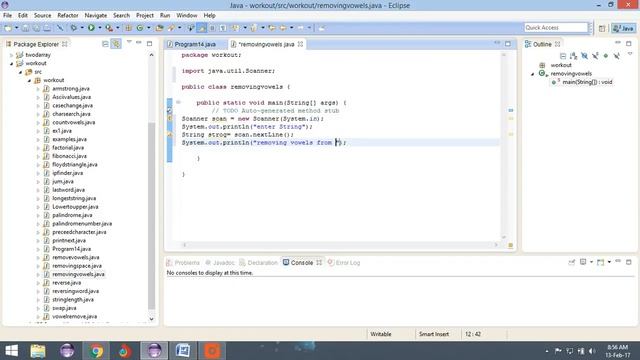Image resolution: width=640 pixels, height=360 pixels.
Task: Toggle Block Selection Mode in toolbar
Action: point(212,28)
